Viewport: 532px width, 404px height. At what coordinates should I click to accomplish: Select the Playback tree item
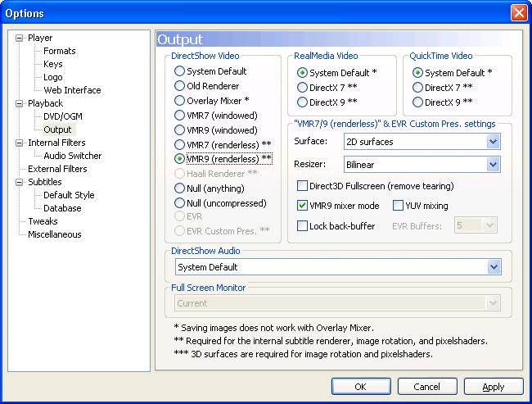pos(46,103)
